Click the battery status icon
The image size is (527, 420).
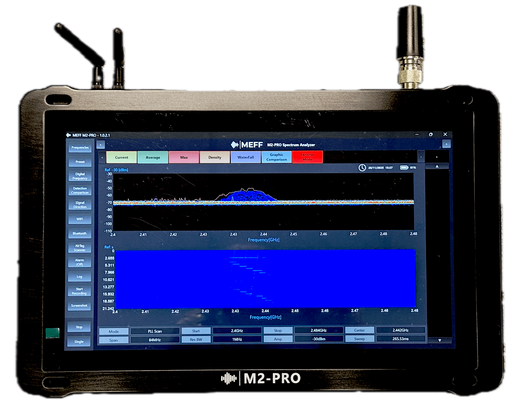(404, 168)
